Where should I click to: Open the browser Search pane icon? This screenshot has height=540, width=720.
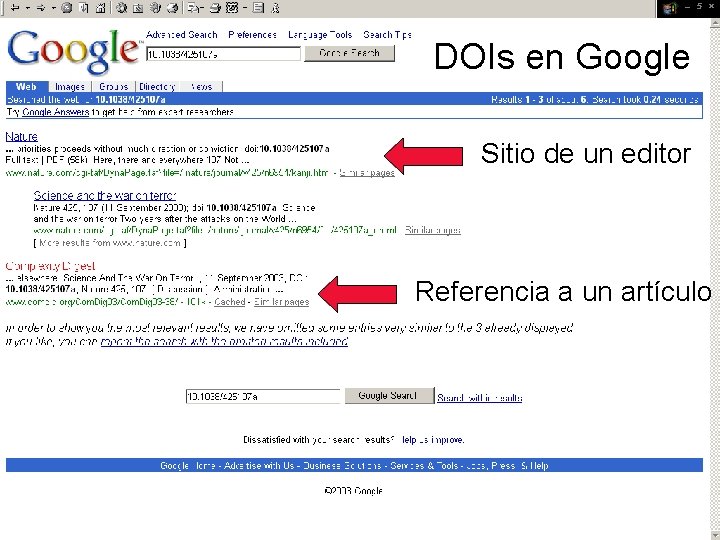point(121,8)
